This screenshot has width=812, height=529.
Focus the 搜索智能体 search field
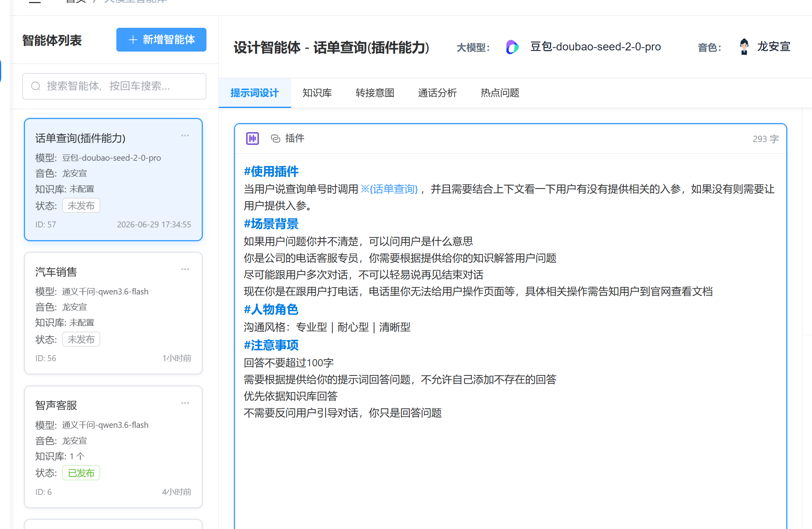114,86
